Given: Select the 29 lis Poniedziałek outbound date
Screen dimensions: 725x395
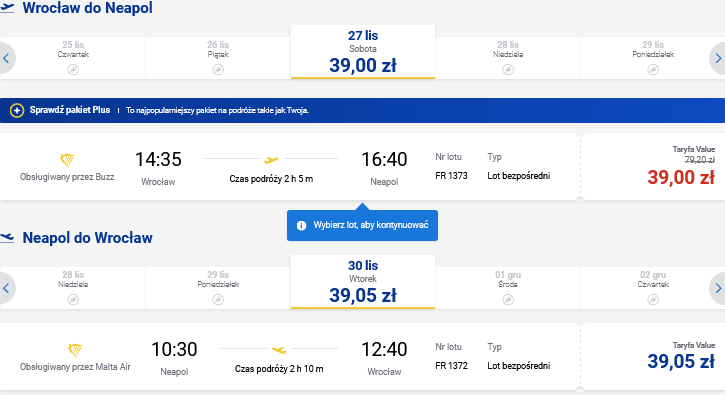Looking at the screenshot, I should click(652, 58).
